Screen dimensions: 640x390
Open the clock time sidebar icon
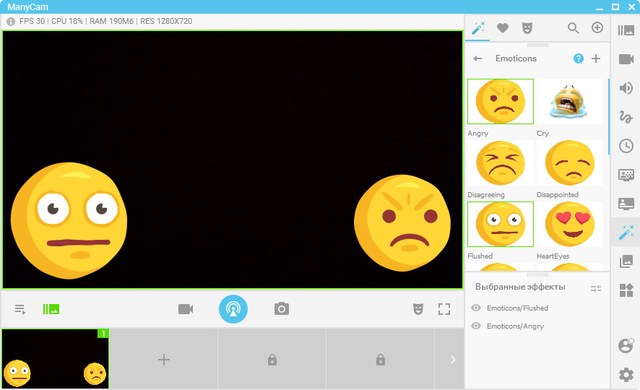(x=626, y=146)
